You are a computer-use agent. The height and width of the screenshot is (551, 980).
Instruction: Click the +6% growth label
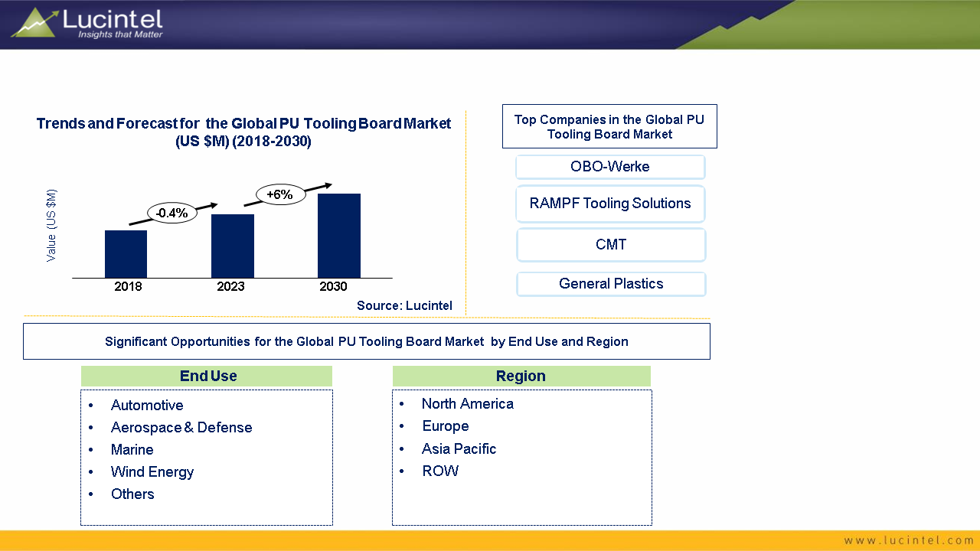279,194
